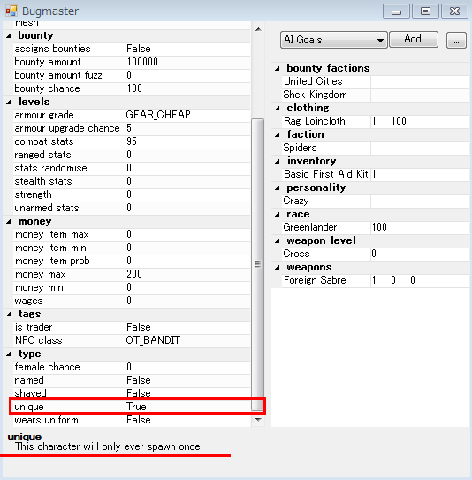Select the armour upgrade chance row
Viewport: 472px width, 480px height.
pos(131,128)
